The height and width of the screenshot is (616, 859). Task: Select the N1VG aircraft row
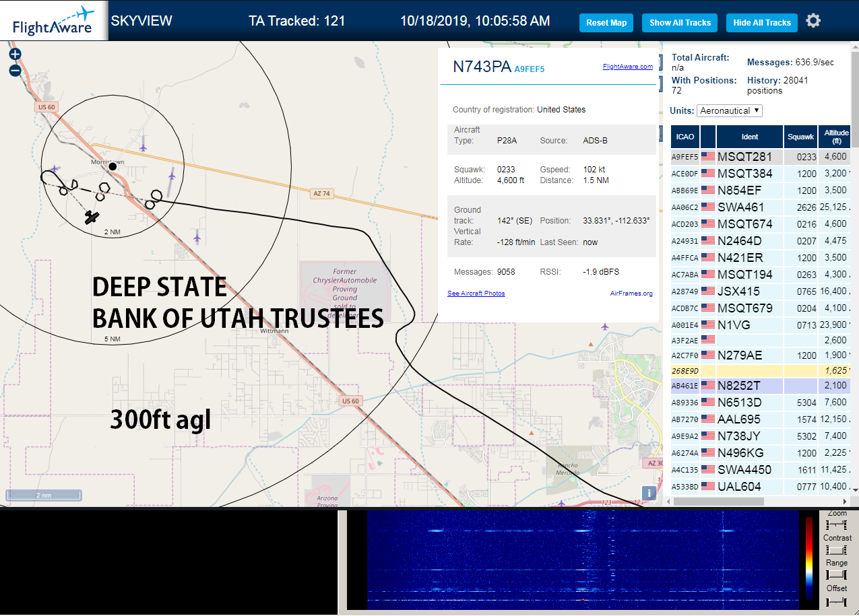click(760, 324)
